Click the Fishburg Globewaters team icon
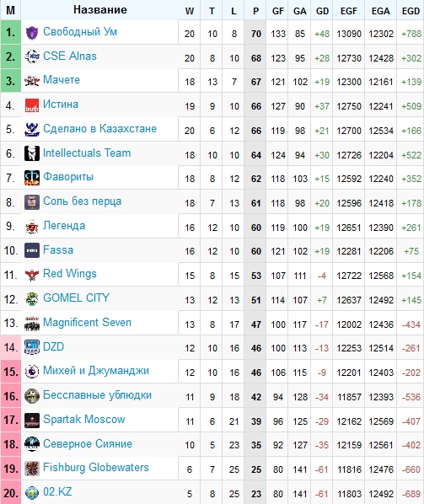Screen dimensions: 424x504 pos(32,469)
